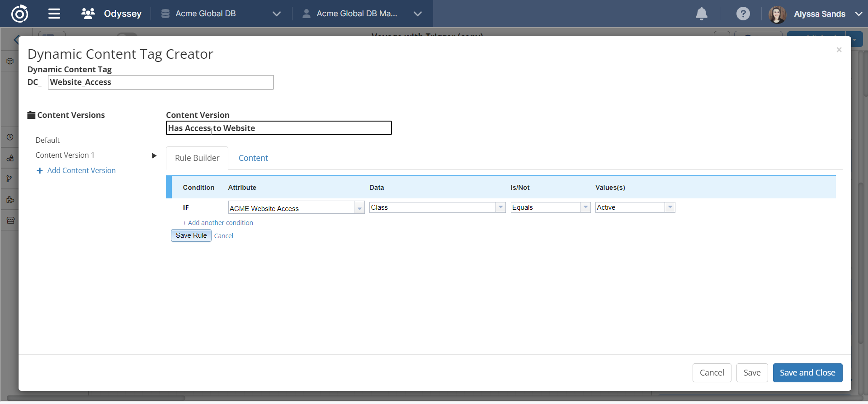Click Save and Close button
This screenshot has height=404, width=868.
point(807,373)
